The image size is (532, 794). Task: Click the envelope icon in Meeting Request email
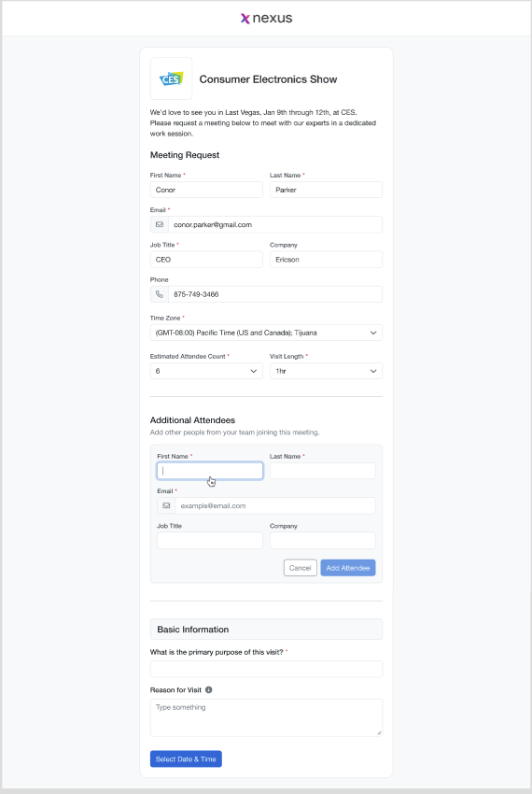[160, 224]
